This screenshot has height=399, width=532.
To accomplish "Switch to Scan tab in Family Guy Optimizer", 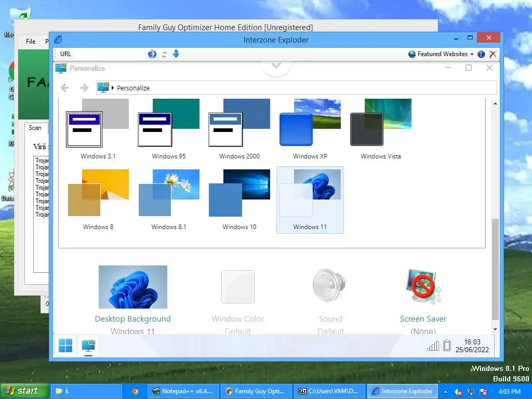I will point(35,128).
